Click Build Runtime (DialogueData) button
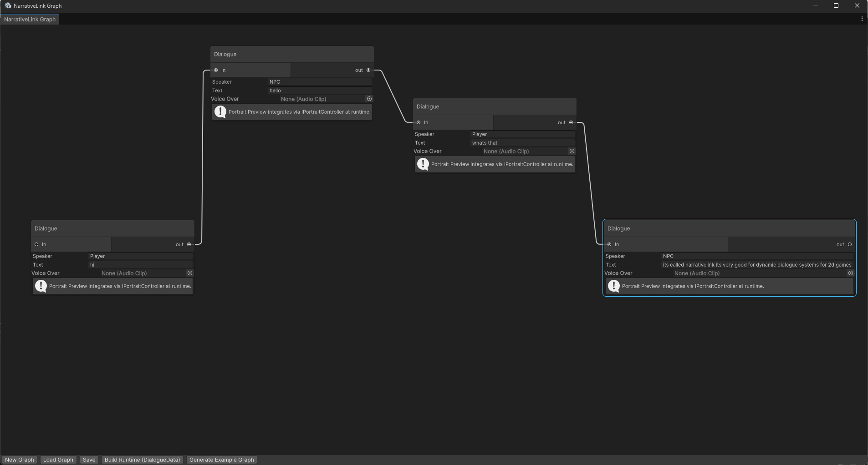Viewport: 868px width, 465px height. (x=143, y=460)
